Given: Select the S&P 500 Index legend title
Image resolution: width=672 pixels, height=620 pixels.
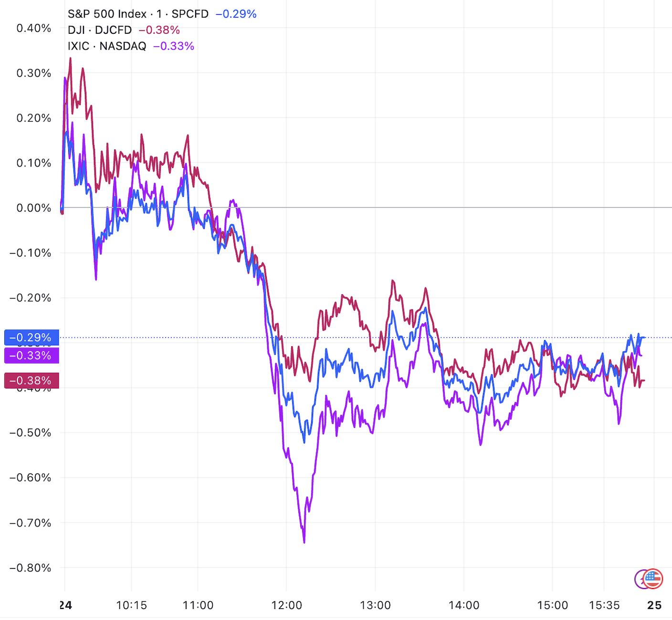Looking at the screenshot, I should tap(107, 14).
